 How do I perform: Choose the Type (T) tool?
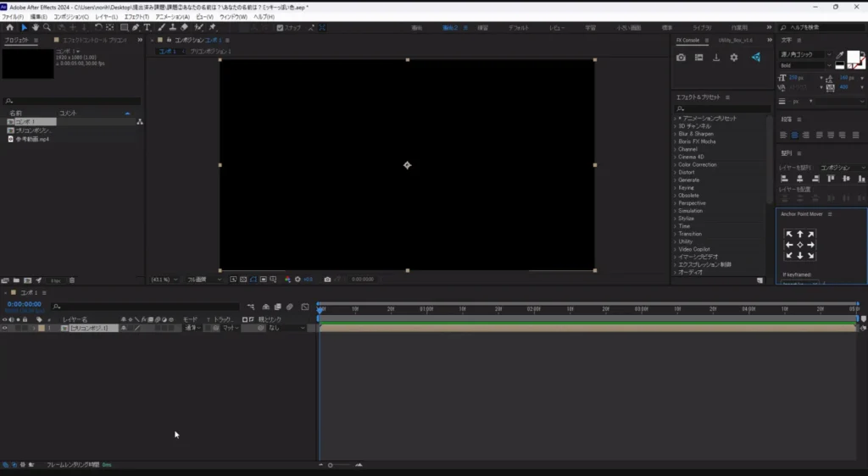coord(147,28)
